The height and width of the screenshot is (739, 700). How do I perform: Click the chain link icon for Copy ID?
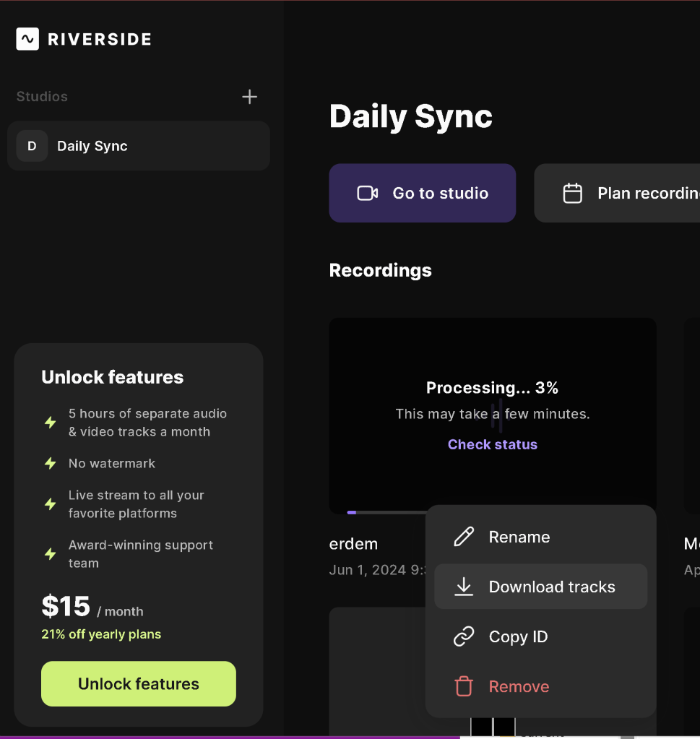pyautogui.click(x=464, y=636)
